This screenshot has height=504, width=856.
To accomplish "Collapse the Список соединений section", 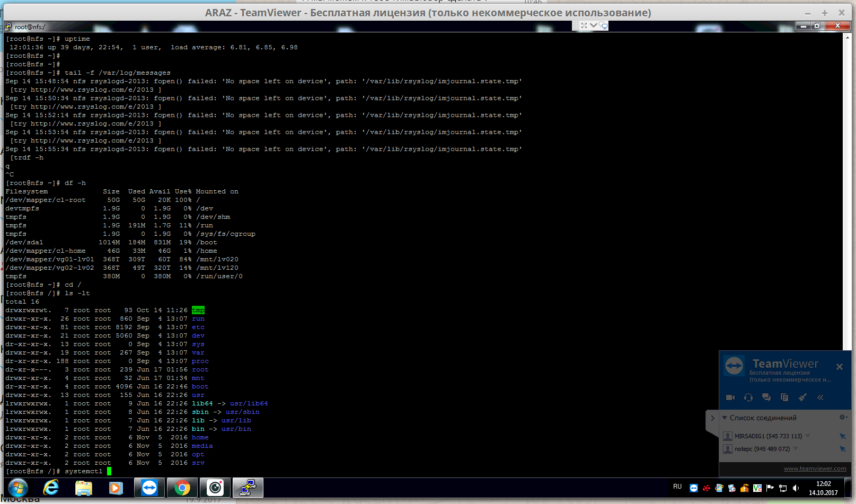I will pos(725,418).
